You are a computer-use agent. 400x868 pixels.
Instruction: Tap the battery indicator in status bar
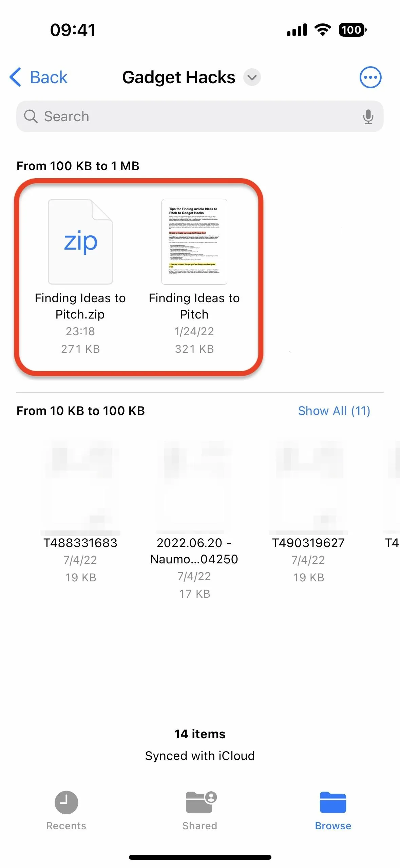coord(353,30)
